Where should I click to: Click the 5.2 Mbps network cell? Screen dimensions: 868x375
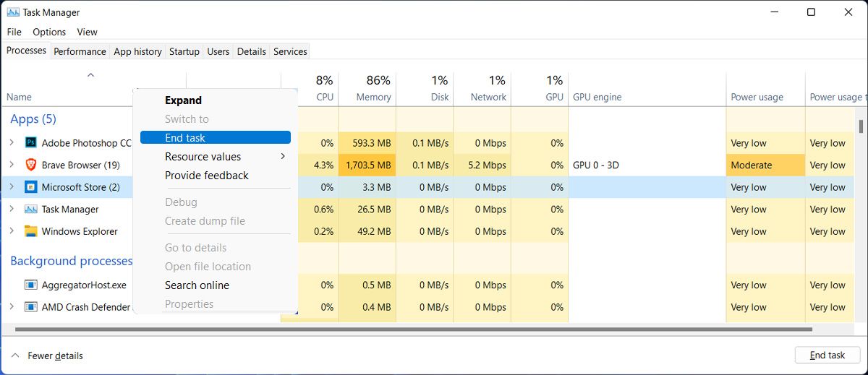click(x=482, y=165)
